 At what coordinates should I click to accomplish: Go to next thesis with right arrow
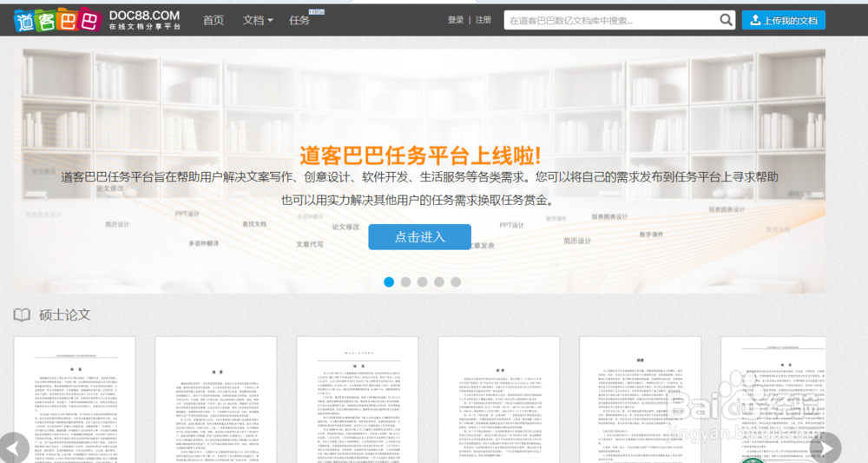point(826,447)
